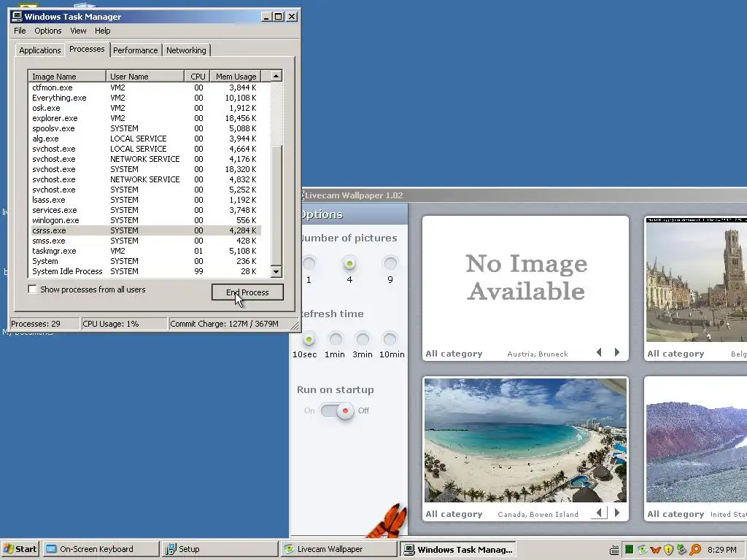Select 4 pictures radio option

tap(349, 262)
